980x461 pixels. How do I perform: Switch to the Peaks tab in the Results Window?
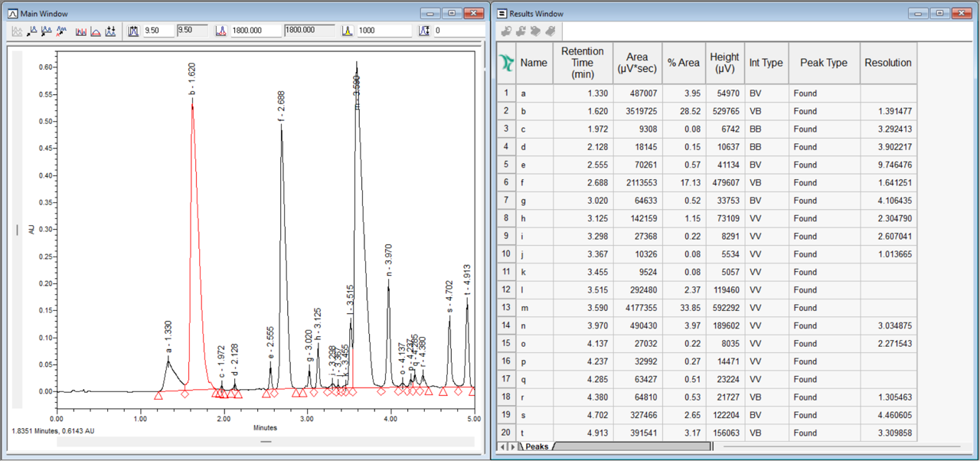pyautogui.click(x=536, y=446)
